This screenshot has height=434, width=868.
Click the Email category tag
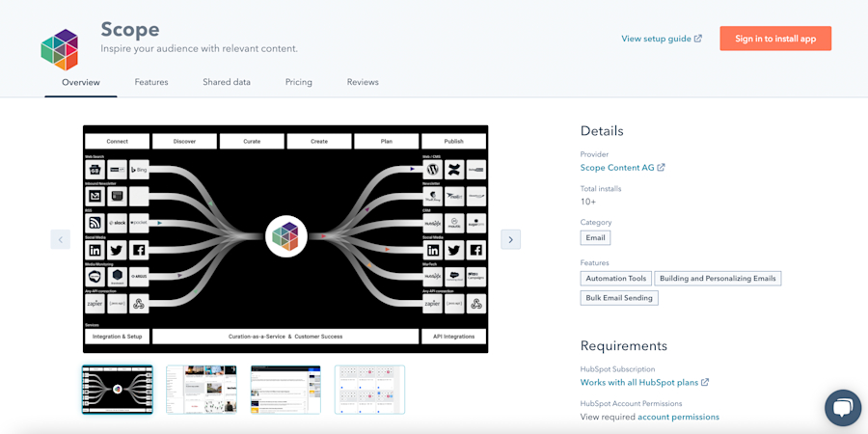[595, 238]
